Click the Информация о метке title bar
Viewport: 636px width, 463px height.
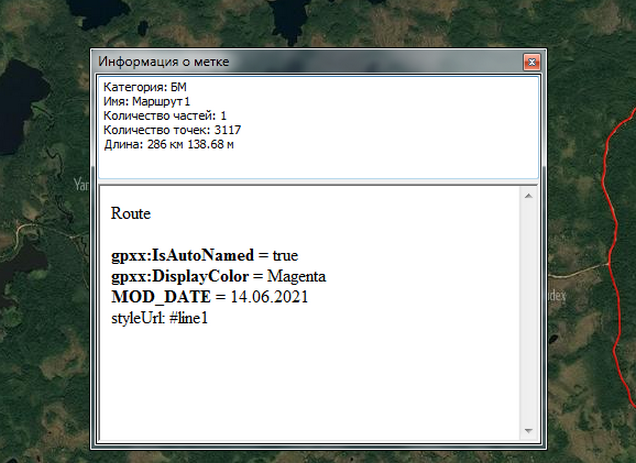coord(300,62)
